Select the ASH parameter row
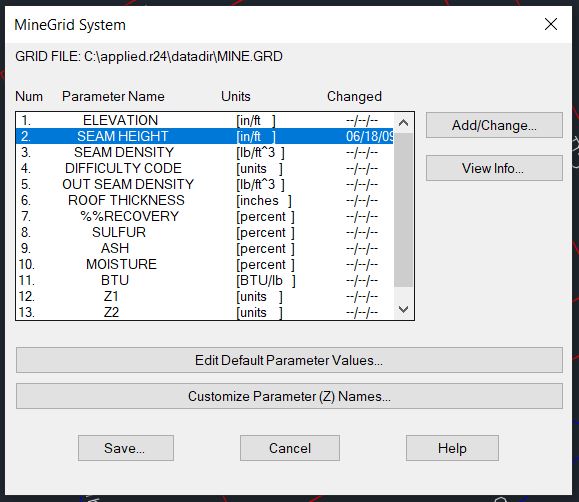Viewport: 579px width, 502px height. [205, 248]
